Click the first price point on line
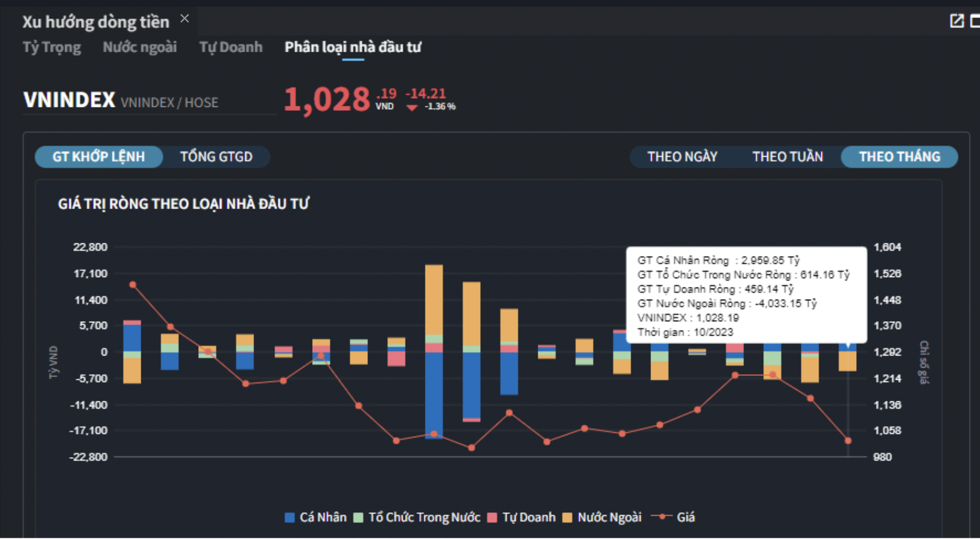980x539 pixels. (x=133, y=285)
